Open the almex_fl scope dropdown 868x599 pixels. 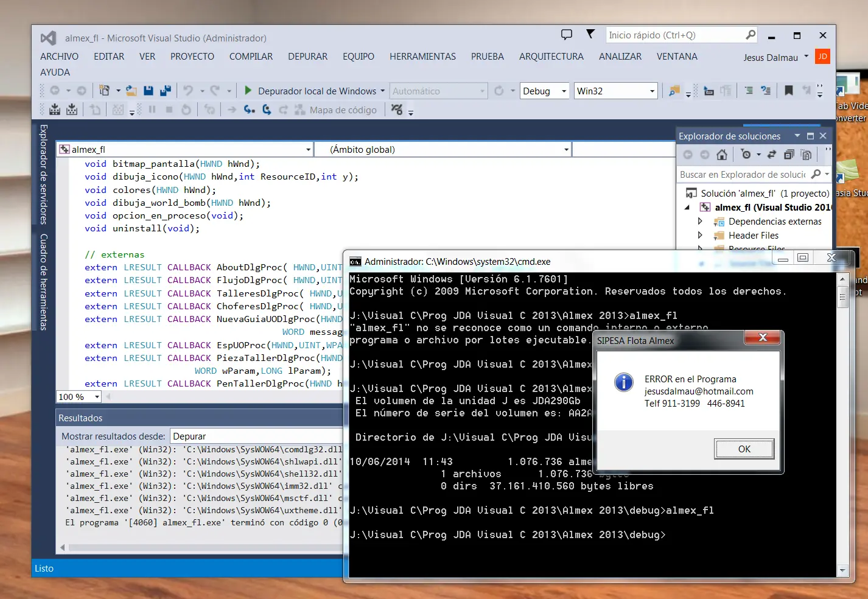[x=308, y=150]
